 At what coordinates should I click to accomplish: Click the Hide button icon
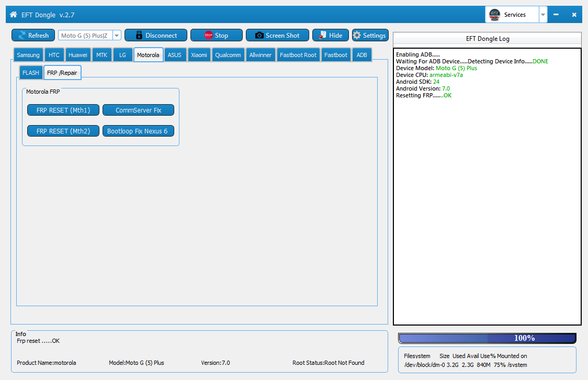(x=322, y=35)
